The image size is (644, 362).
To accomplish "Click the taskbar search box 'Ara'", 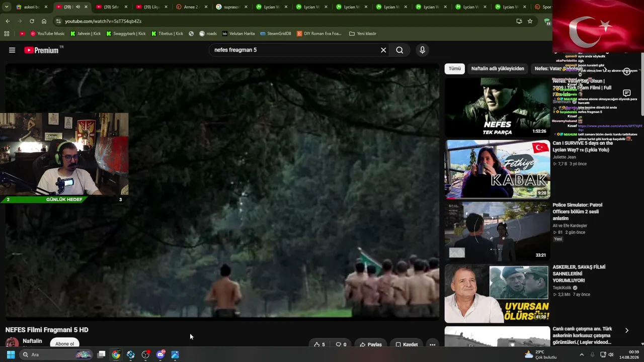I will click(x=56, y=354).
